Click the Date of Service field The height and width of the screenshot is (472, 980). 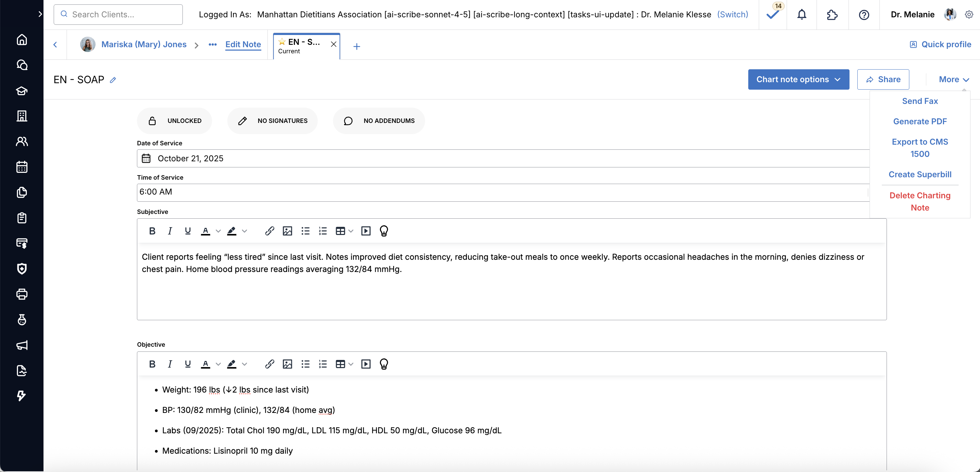point(502,159)
